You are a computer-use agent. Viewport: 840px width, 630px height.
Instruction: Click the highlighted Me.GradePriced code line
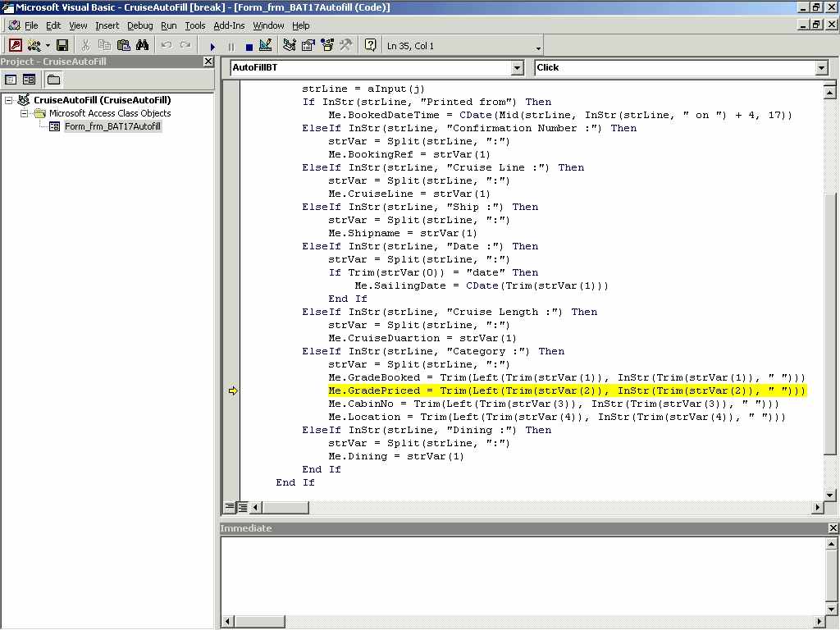567,390
